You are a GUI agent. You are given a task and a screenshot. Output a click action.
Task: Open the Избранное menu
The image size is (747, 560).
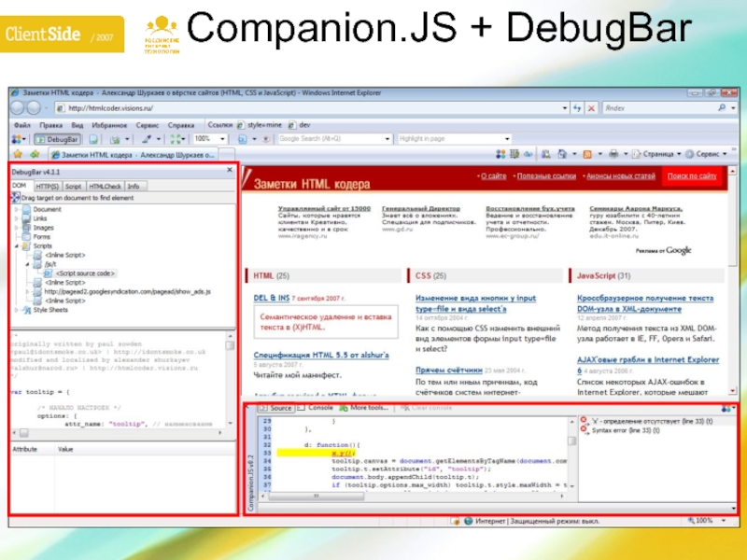pos(109,125)
